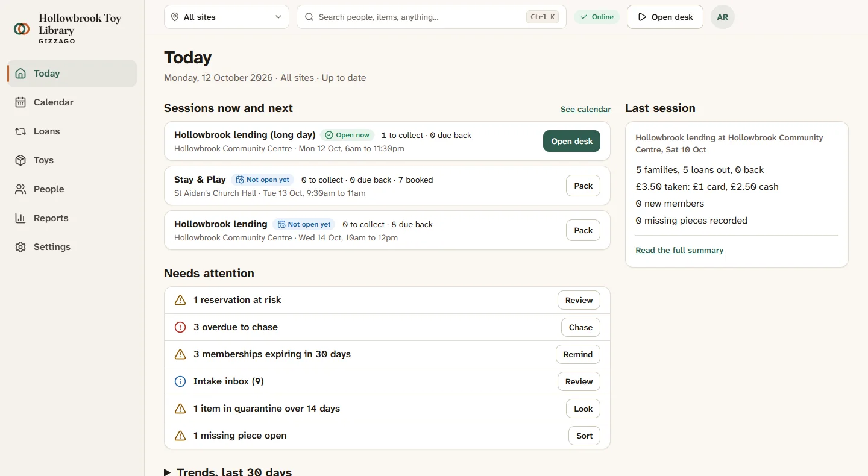Expand the Trends, last 30 days section
The width and height of the screenshot is (868, 476).
point(228,472)
